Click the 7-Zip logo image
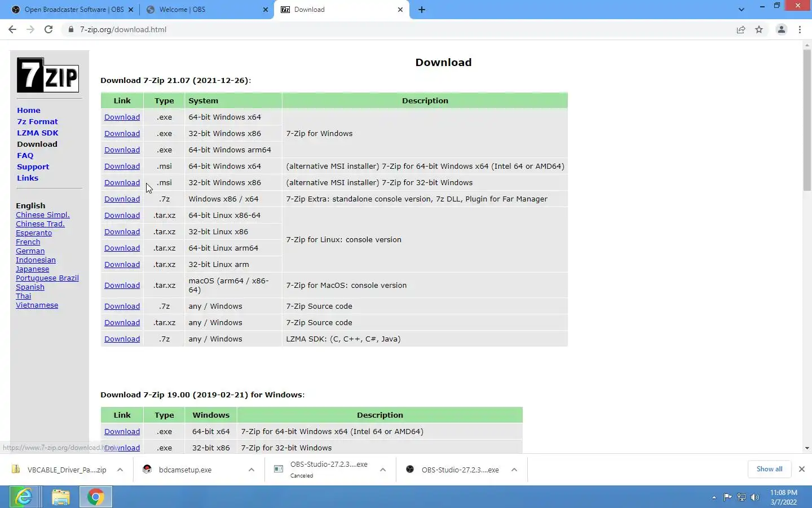 [48, 75]
